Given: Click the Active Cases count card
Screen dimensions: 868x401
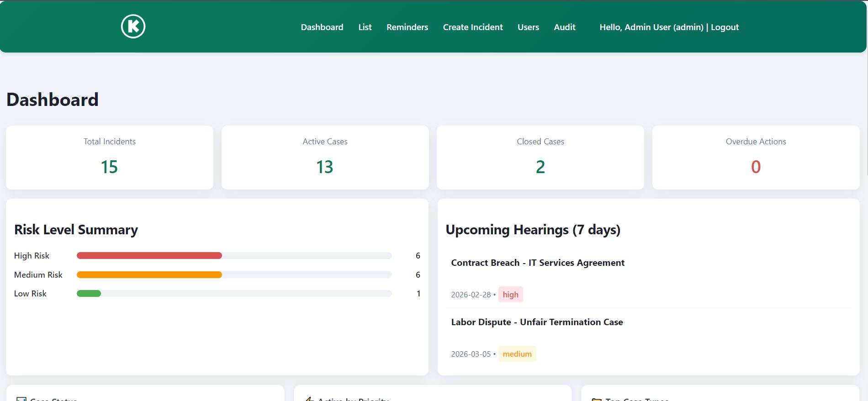Looking at the screenshot, I should (325, 158).
